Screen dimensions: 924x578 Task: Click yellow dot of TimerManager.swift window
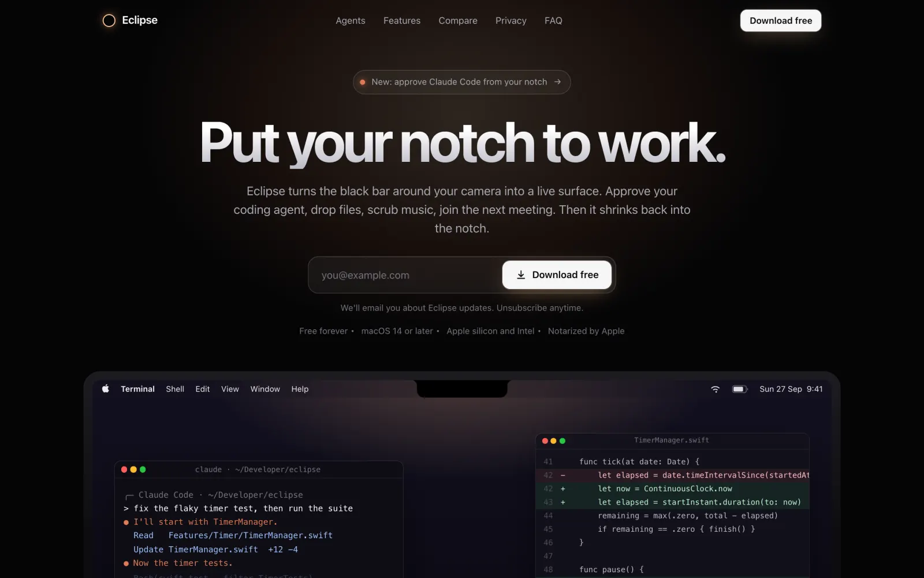tap(553, 440)
